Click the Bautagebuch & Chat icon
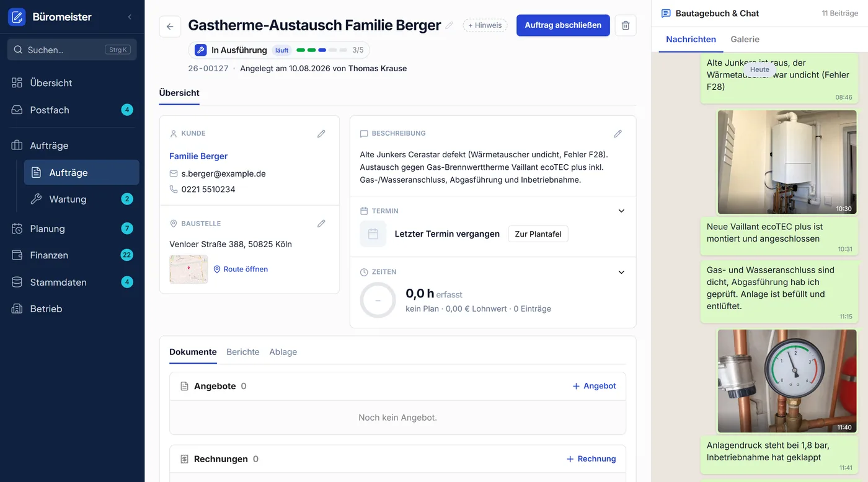 pos(666,13)
